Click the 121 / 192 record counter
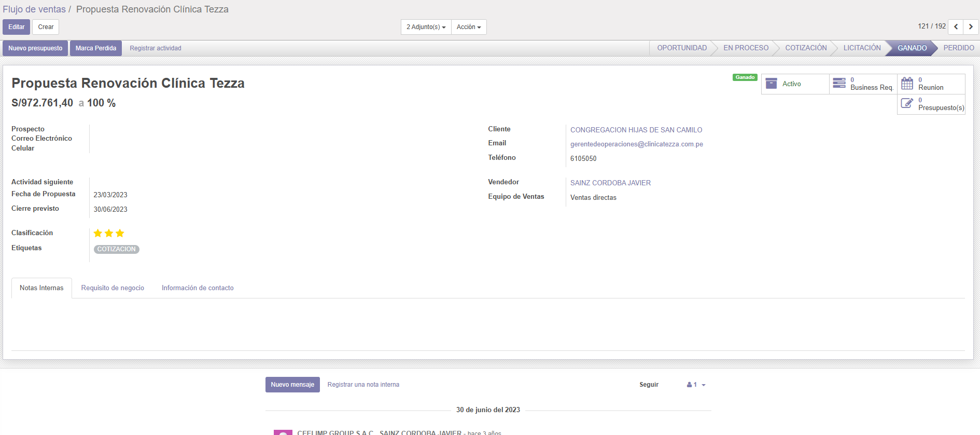This screenshot has width=980, height=435. coord(932,26)
